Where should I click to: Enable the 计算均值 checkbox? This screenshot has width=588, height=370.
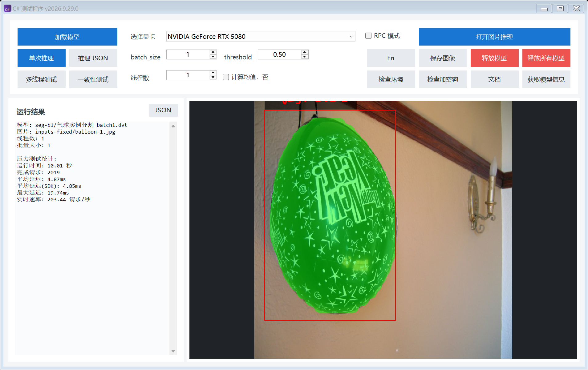click(x=226, y=77)
